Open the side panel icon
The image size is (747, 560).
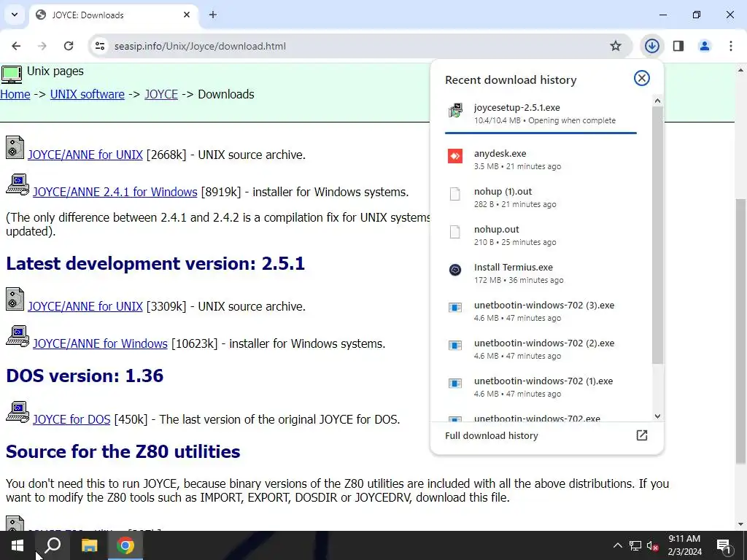point(678,46)
